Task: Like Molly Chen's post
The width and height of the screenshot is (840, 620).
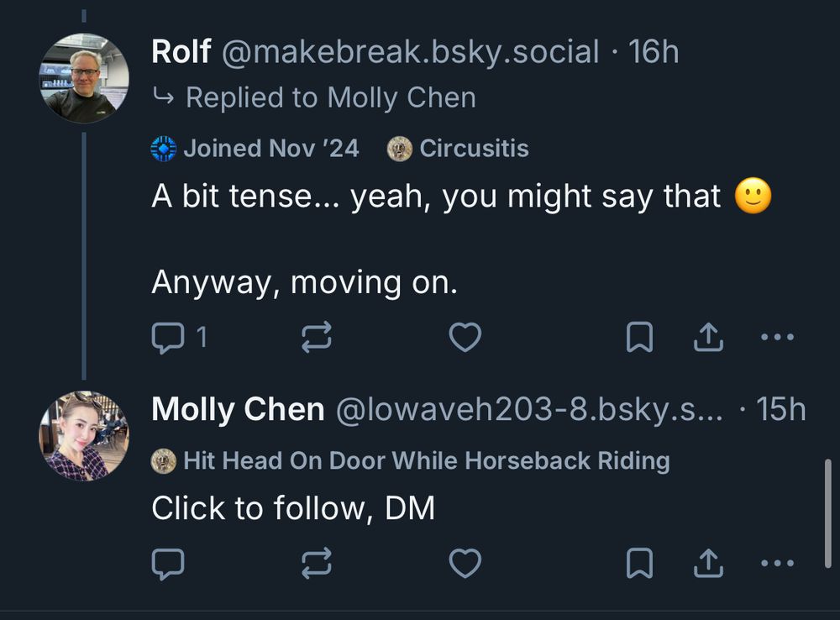Action: [467, 563]
